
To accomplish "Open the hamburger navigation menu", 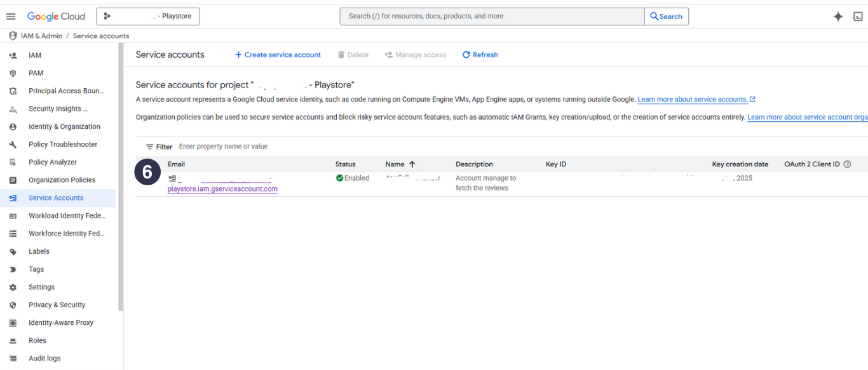I will 11,17.
